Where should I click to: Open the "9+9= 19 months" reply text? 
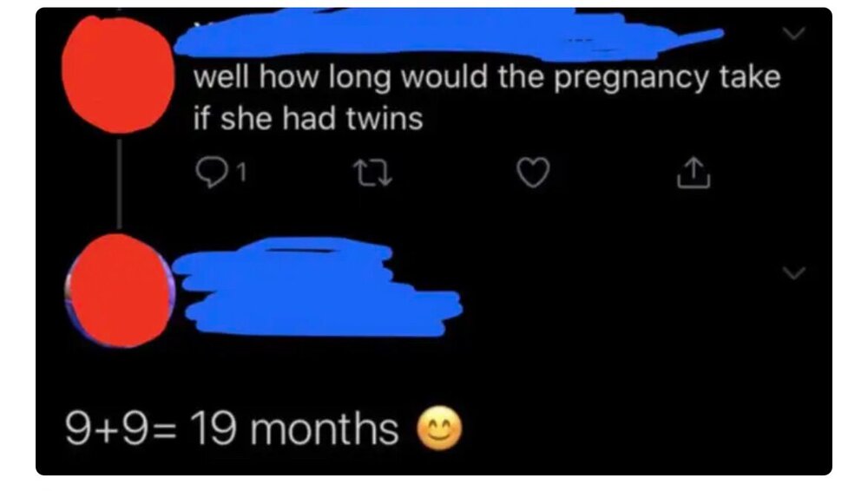pos(232,429)
